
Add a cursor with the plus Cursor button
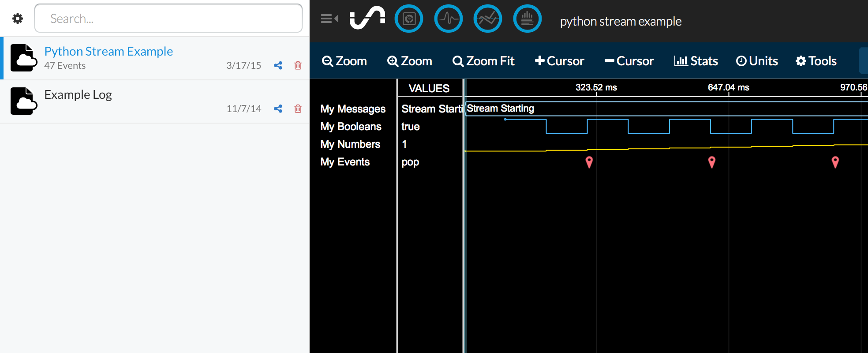coord(559,61)
